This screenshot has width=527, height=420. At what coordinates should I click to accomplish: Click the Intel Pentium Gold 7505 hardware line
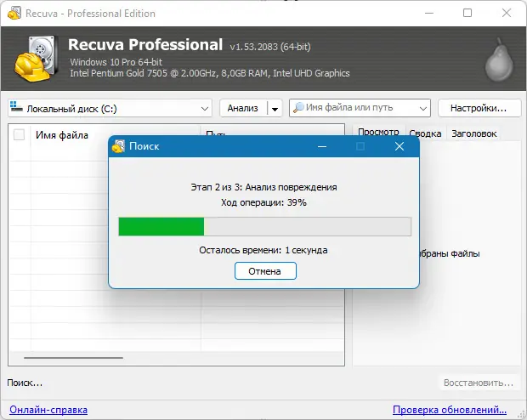[210, 73]
